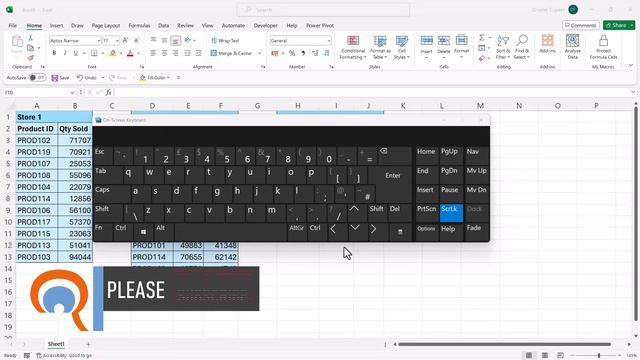
Task: Open Sort & Filter
Action: coord(503,47)
